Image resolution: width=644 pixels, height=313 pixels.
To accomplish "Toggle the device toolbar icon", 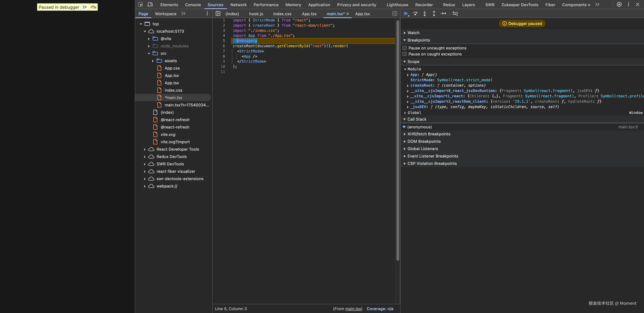I will pos(150,5).
